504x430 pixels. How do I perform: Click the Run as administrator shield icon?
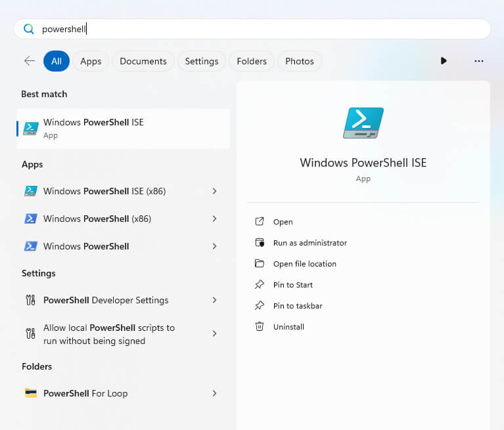pos(260,243)
